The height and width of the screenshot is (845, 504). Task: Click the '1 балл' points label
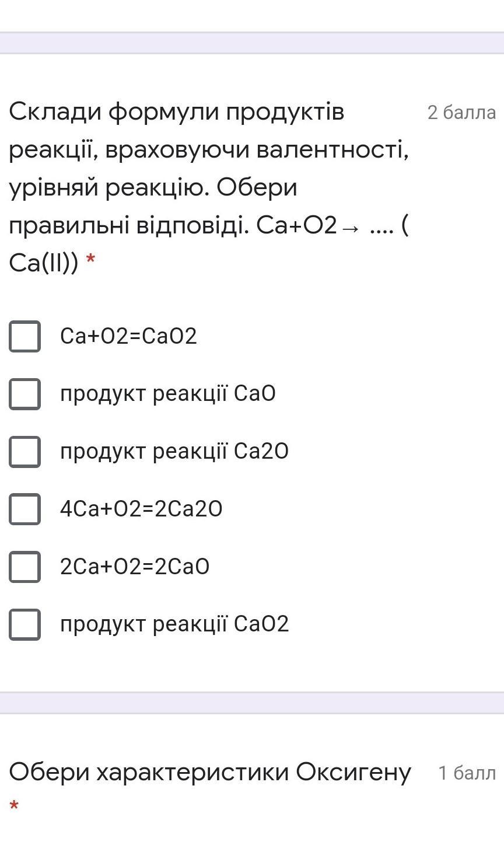point(467,773)
